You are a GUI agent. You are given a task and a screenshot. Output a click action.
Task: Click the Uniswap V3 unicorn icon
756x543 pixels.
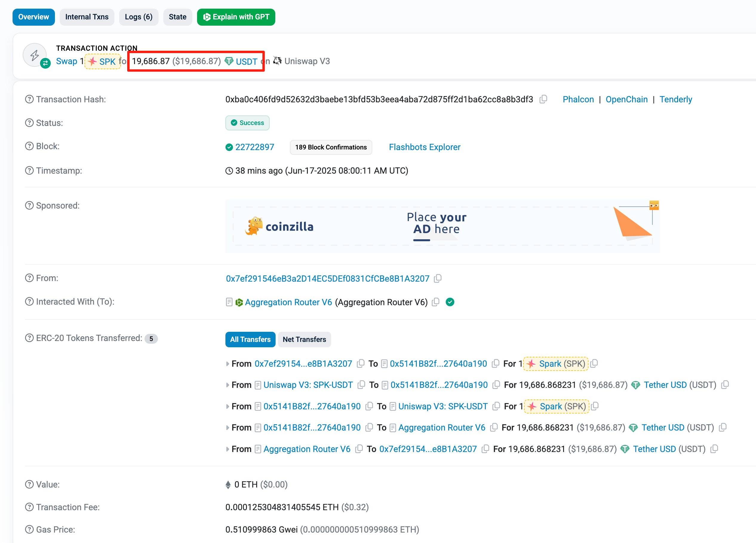(x=277, y=61)
